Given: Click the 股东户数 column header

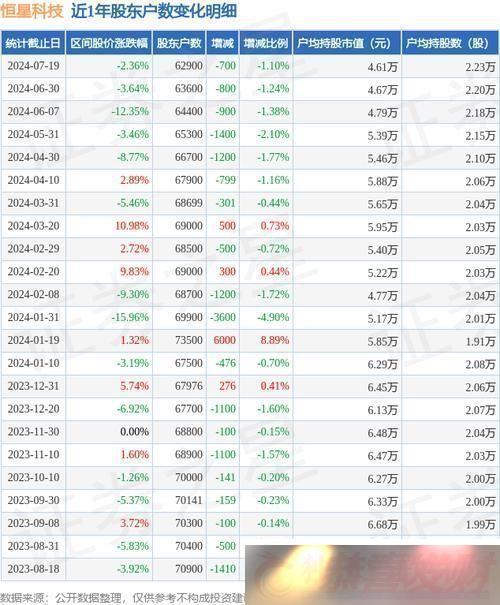Looking at the screenshot, I should 179,43.
